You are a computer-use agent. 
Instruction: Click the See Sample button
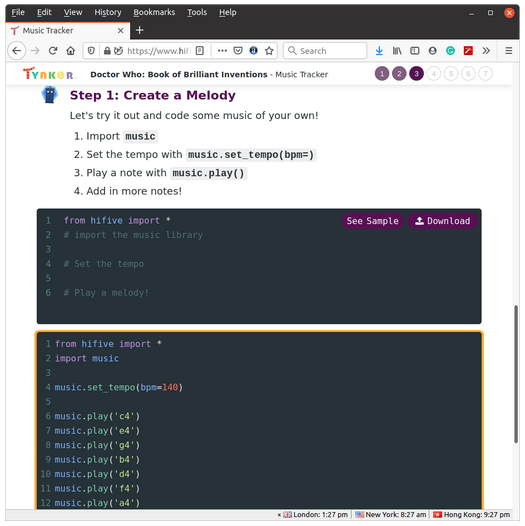point(372,221)
